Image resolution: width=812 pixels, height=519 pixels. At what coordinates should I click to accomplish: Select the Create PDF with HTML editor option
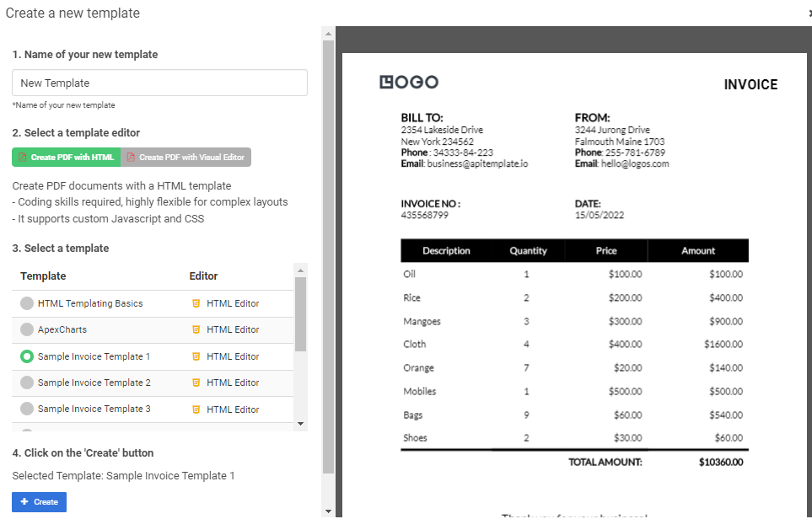point(66,157)
